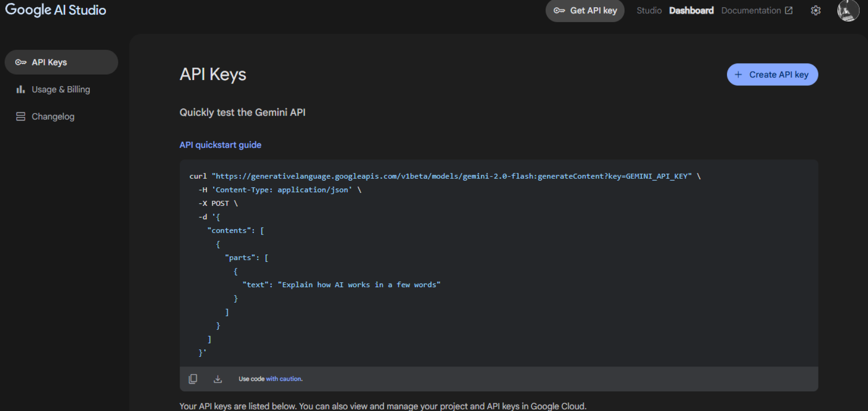Click the Google AI Studio logo

(x=55, y=10)
